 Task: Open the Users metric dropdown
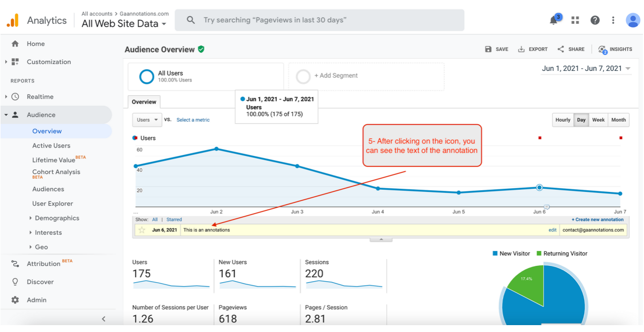(147, 120)
